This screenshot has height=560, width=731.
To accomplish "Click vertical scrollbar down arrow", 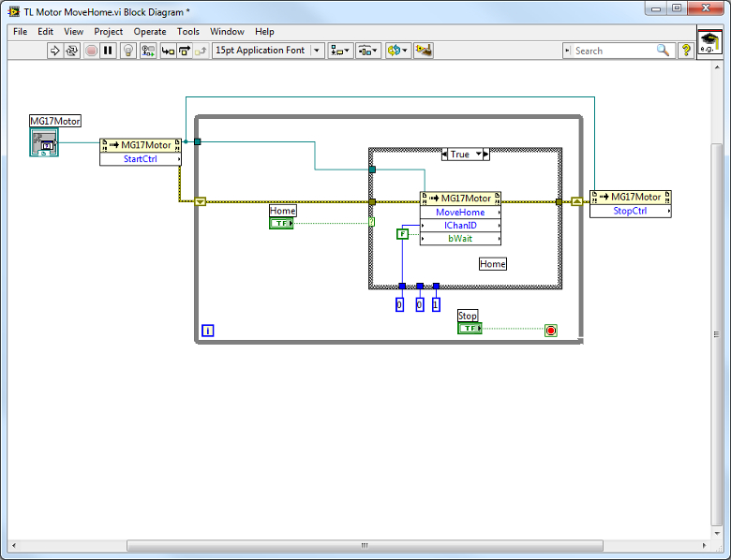I will 717,533.
